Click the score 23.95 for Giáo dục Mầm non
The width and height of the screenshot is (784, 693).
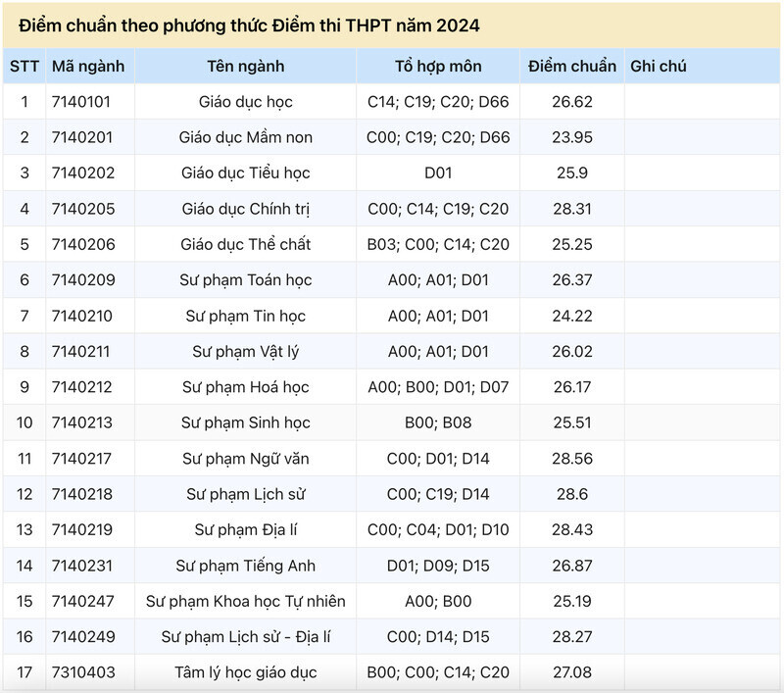pos(571,137)
